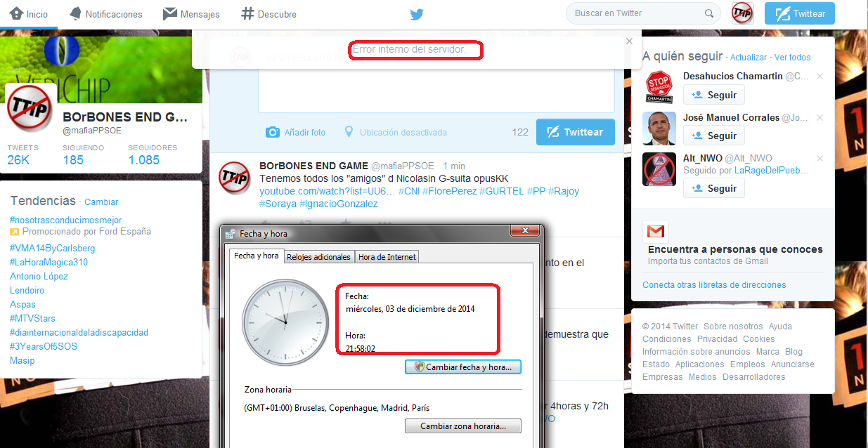Open the Desahucios Chamartin avatar
Viewport: 868px width, 448px height.
coord(659,87)
